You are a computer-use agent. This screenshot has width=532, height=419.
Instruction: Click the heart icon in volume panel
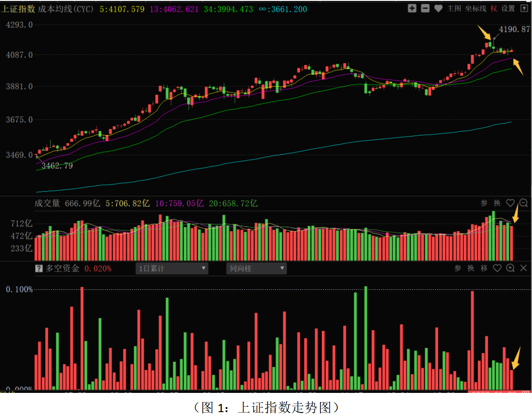pyautogui.click(x=510, y=203)
